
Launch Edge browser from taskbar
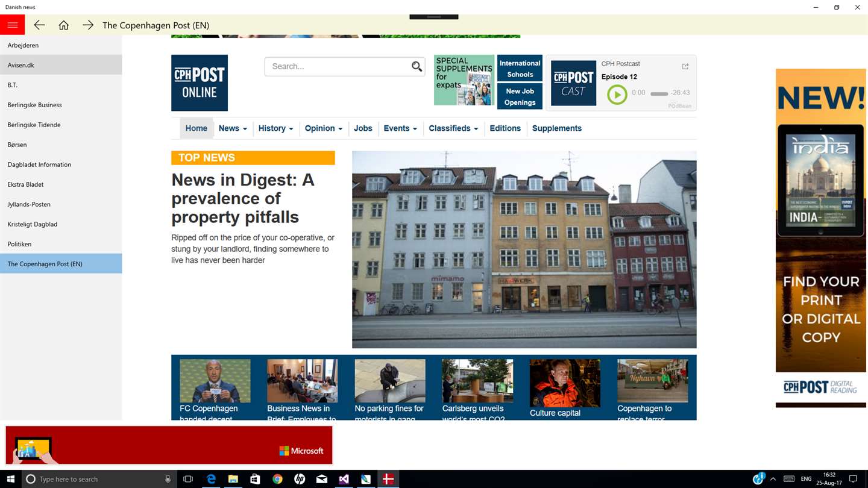coord(211,479)
